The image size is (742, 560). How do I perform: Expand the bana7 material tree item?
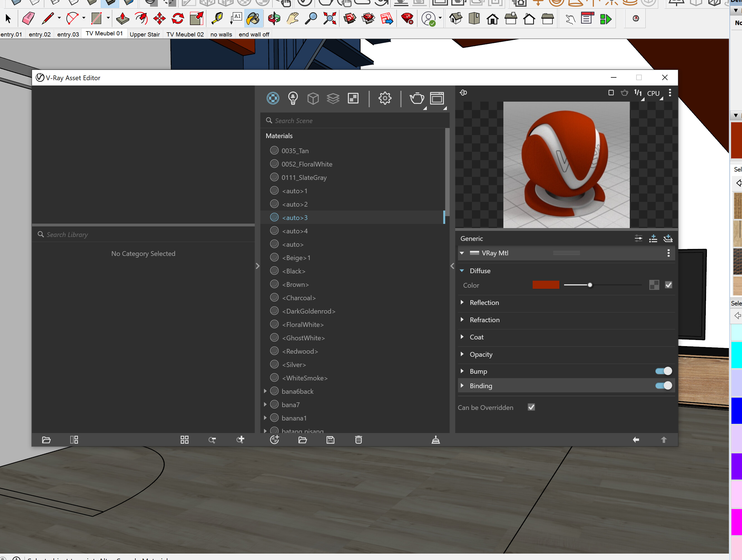(265, 405)
